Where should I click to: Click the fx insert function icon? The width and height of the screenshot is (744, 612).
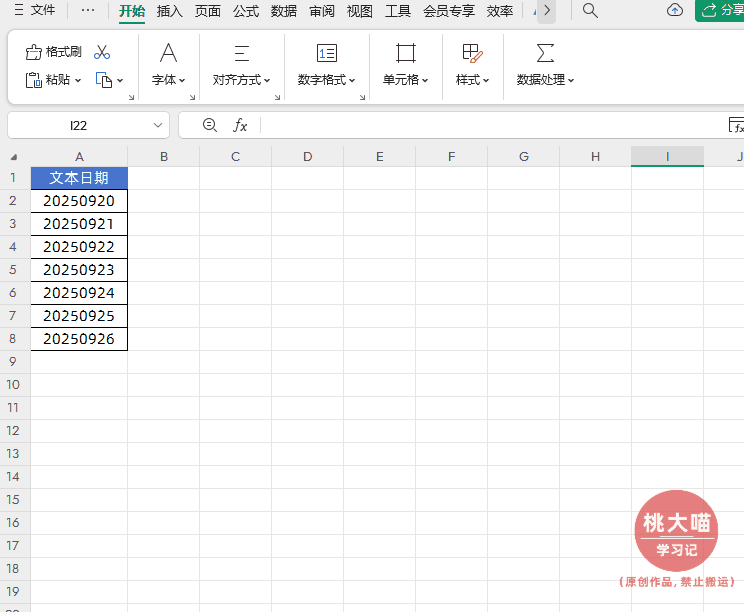(240, 125)
